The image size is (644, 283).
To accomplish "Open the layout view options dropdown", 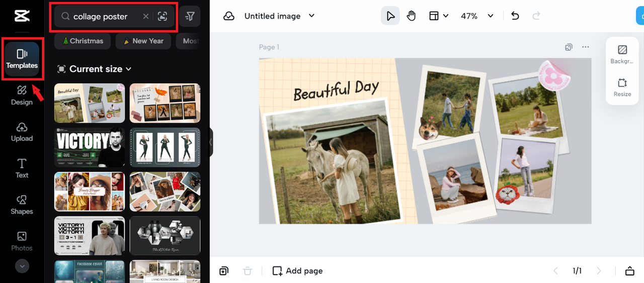I will click(438, 16).
